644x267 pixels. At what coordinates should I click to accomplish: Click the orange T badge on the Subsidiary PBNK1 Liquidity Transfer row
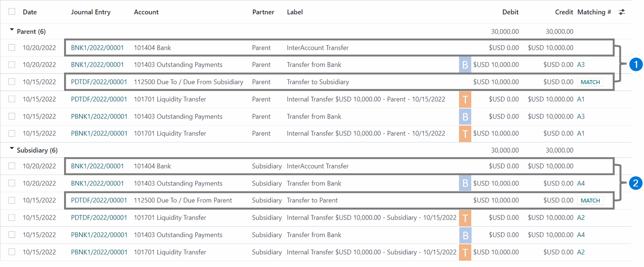click(x=465, y=252)
